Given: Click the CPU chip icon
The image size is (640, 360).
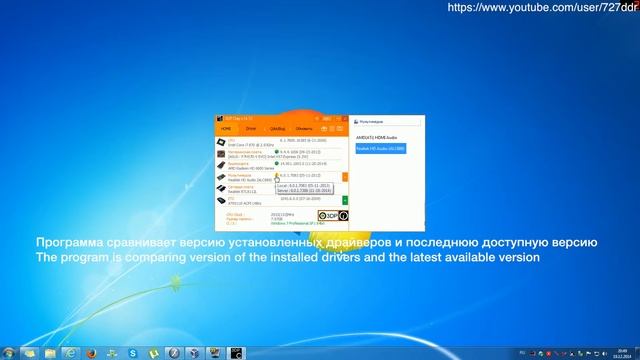Looking at the screenshot, I should pos(221,142).
